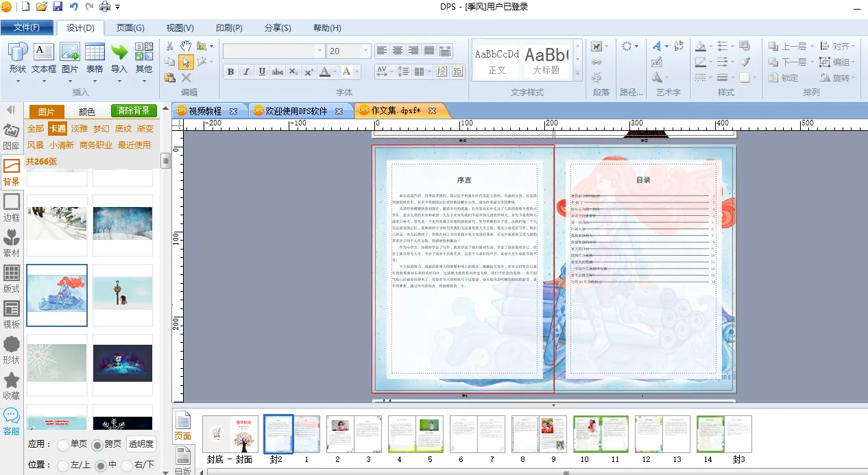868x475 pixels.
Task: Select page thumbnail labeled 封底 - 封面
Action: (x=230, y=434)
